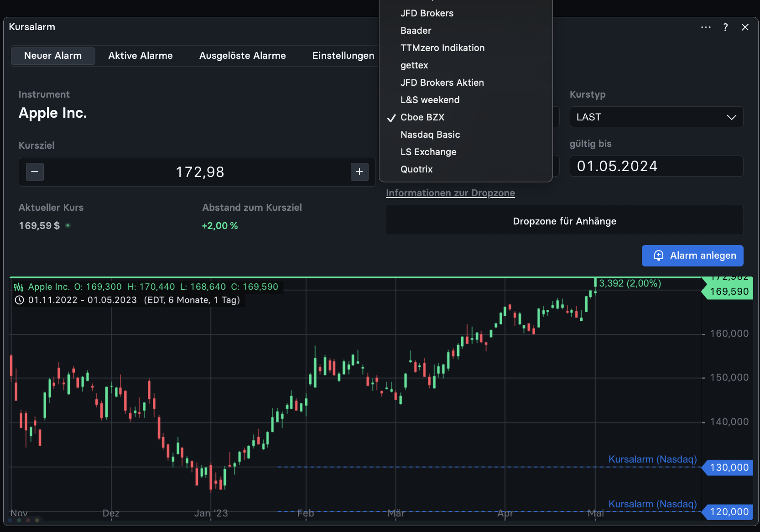Open the Informationen zur Dropzone link

450,193
